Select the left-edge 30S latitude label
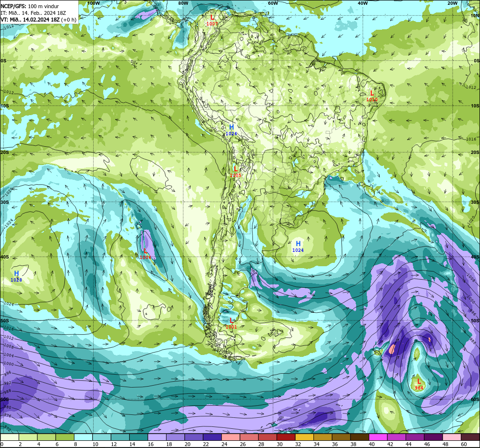480x448 pixels. [x=5, y=202]
